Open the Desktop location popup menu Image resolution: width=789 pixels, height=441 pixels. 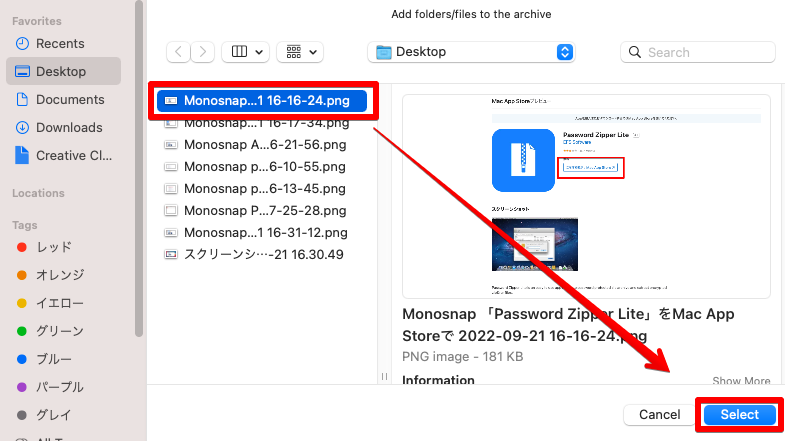471,52
